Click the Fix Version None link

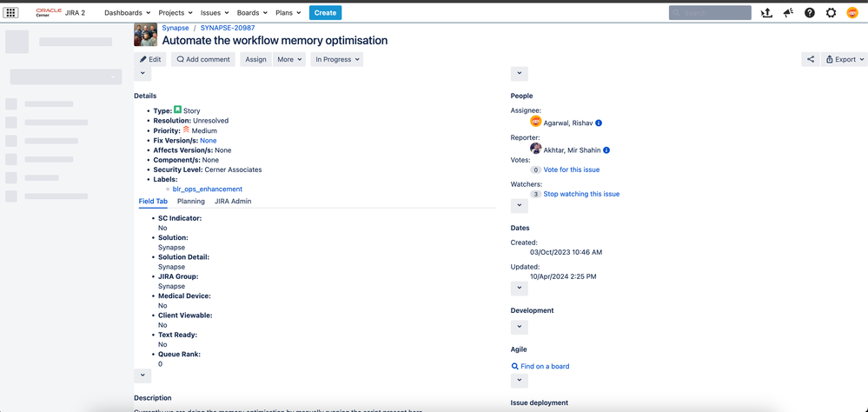click(209, 141)
